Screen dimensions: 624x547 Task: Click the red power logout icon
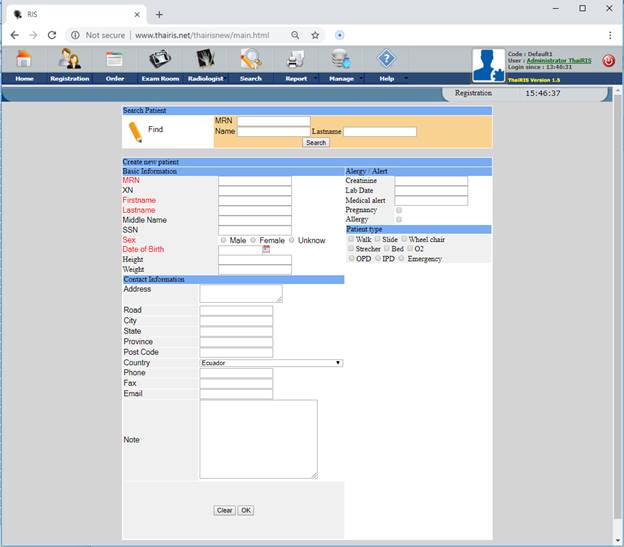point(609,61)
